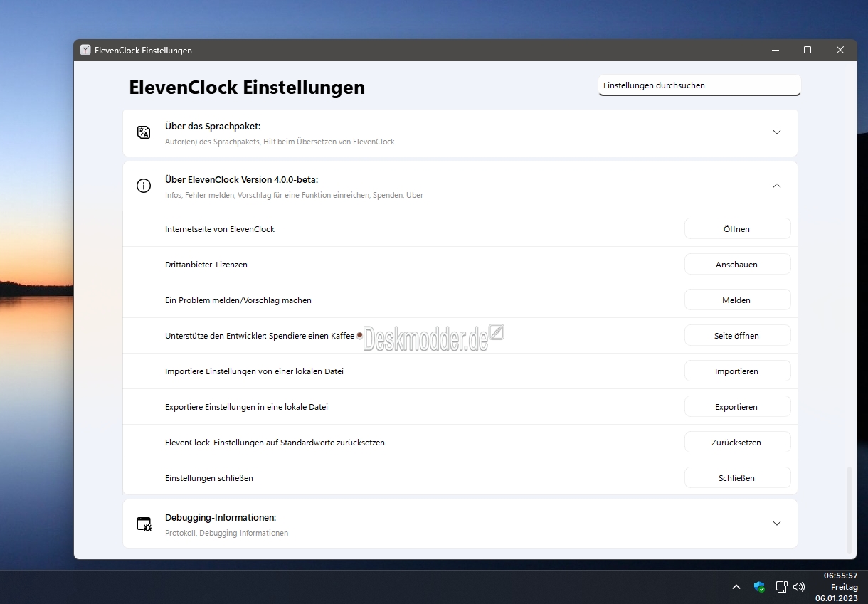868x604 pixels.
Task: Maximize the ElevenClock Einstellungen window
Action: (808, 50)
